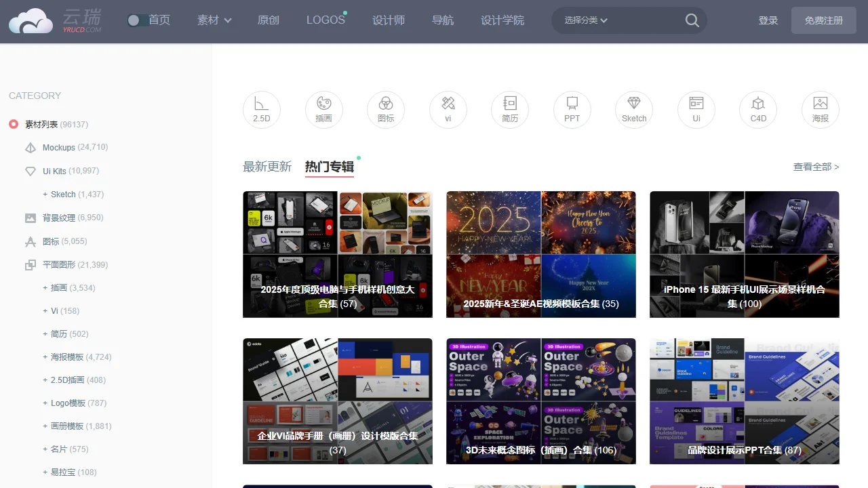Viewport: 868px width, 488px height.
Task: Open the 图标 icons category
Action: [386, 109]
